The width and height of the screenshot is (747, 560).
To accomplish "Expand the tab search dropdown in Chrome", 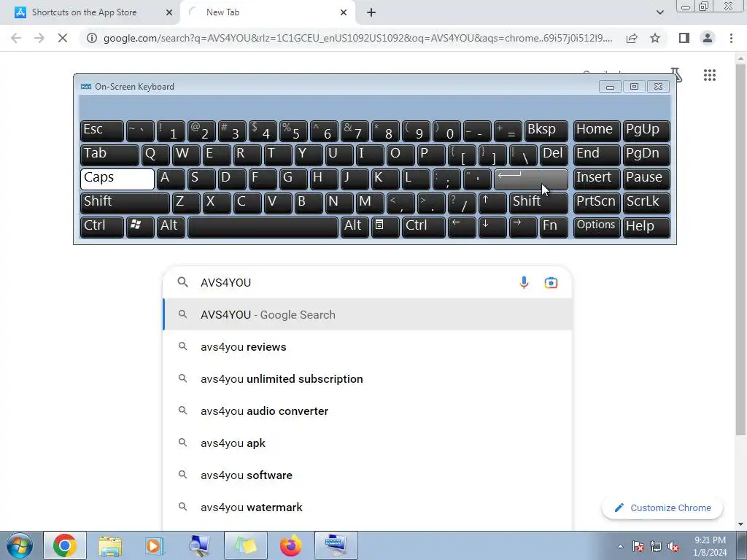I will (x=659, y=12).
